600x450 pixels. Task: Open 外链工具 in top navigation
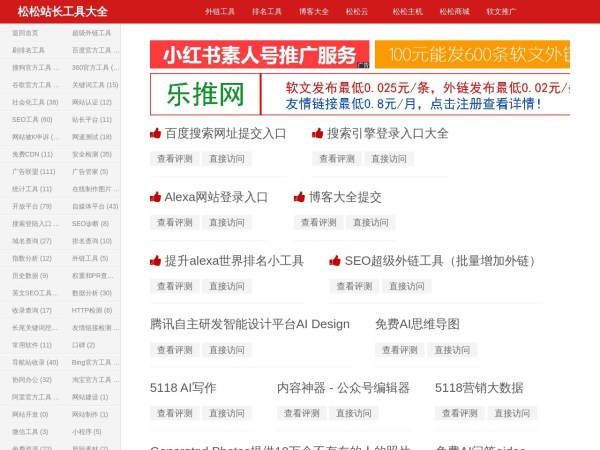point(220,11)
